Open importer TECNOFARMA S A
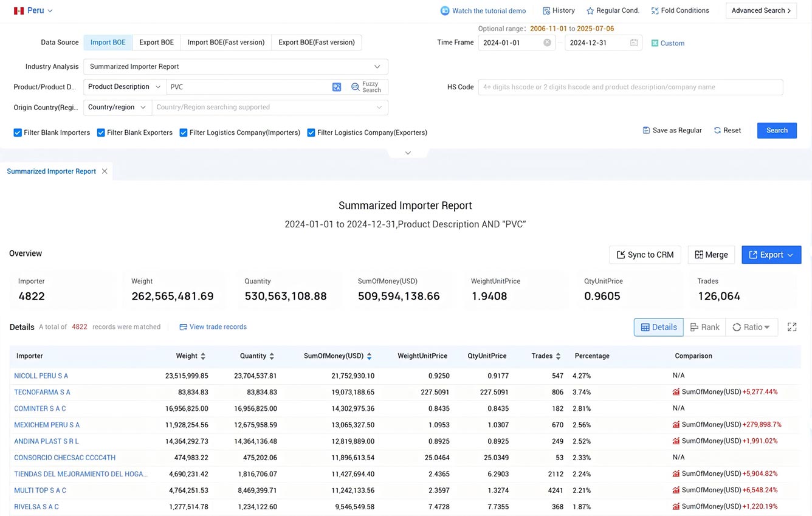 [42, 393]
